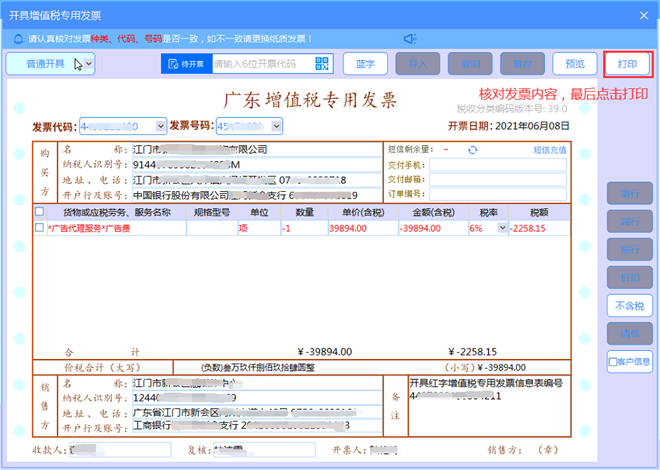
Task: Click the 预览 preview button
Action: pyautogui.click(x=575, y=64)
